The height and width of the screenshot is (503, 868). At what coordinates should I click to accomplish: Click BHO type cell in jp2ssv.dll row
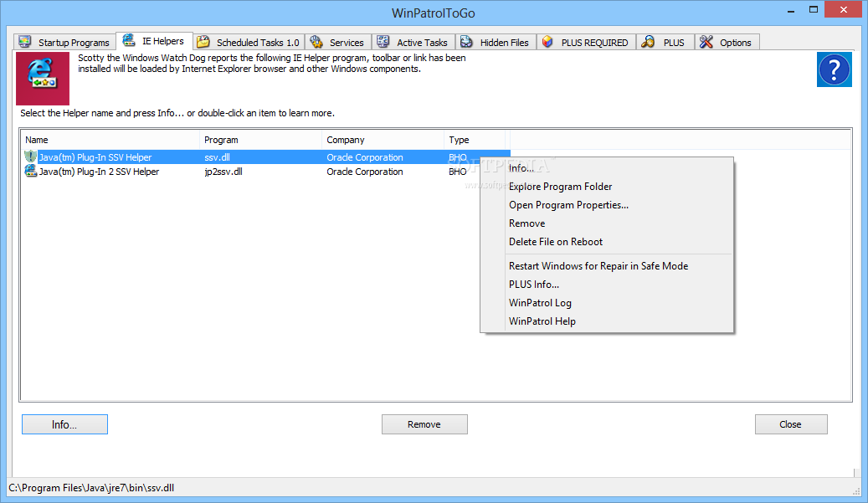point(457,172)
